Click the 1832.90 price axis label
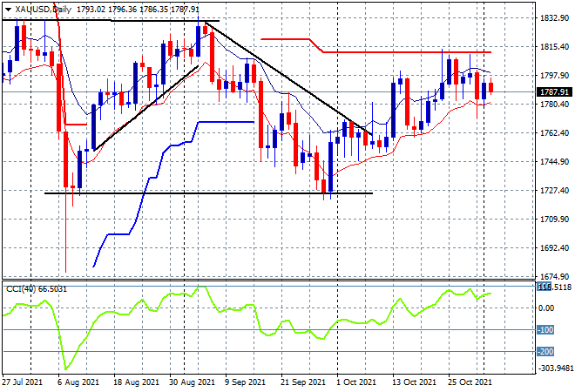 point(554,18)
